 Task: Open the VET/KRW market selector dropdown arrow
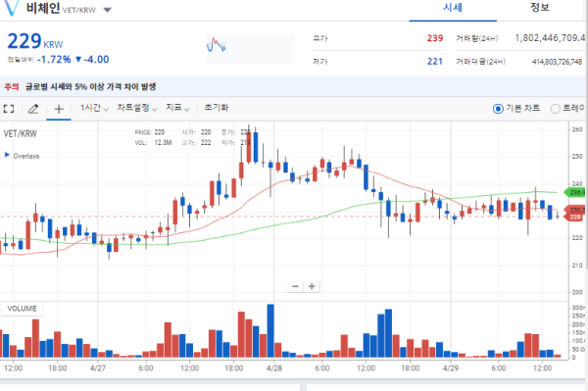pyautogui.click(x=107, y=10)
